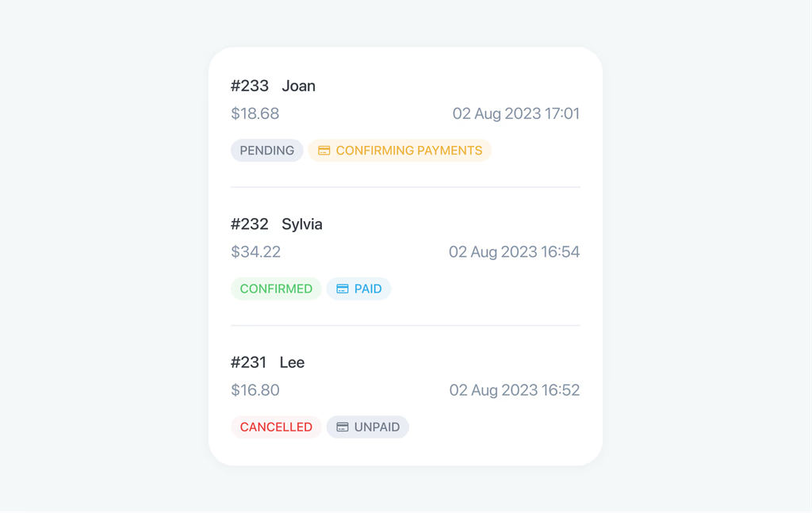812x513 pixels.
Task: Click the $16.80 order amount
Action: tap(255, 390)
